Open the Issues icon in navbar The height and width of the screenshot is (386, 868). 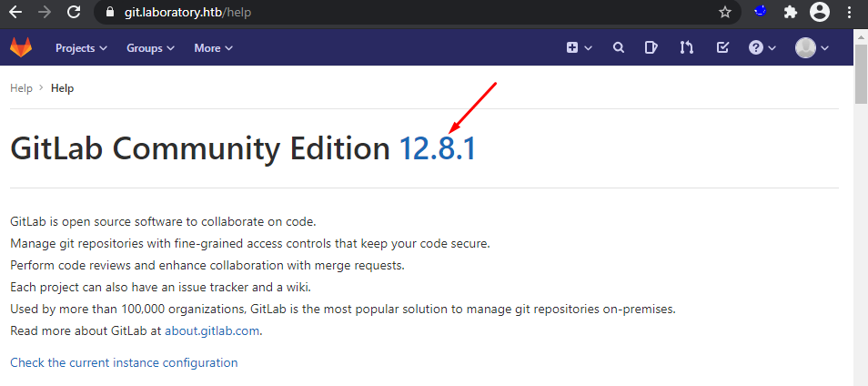tap(651, 48)
